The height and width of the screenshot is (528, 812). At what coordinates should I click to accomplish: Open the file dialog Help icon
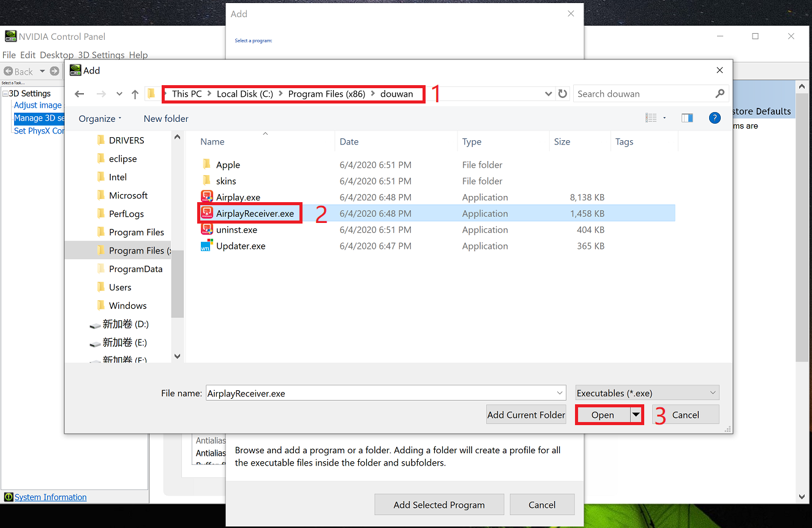[714, 118]
